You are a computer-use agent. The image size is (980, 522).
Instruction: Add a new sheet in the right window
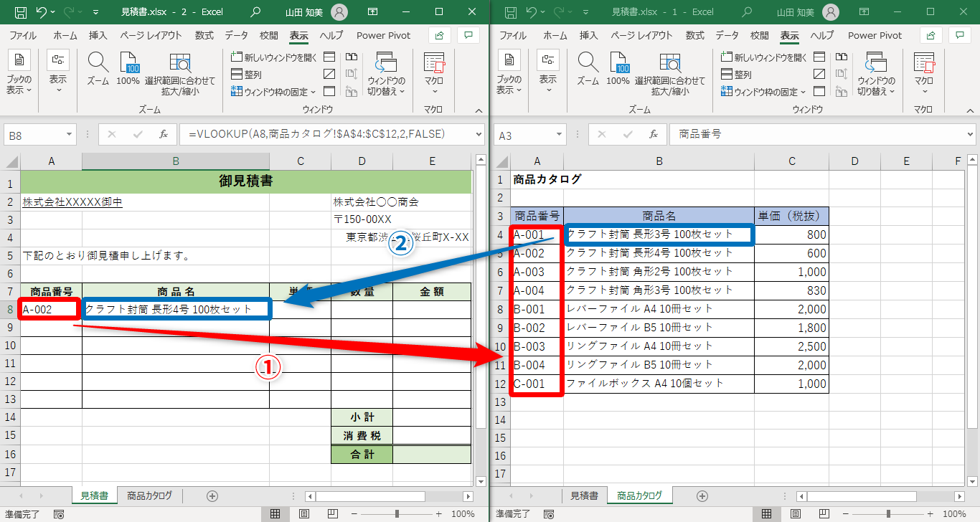(x=702, y=495)
